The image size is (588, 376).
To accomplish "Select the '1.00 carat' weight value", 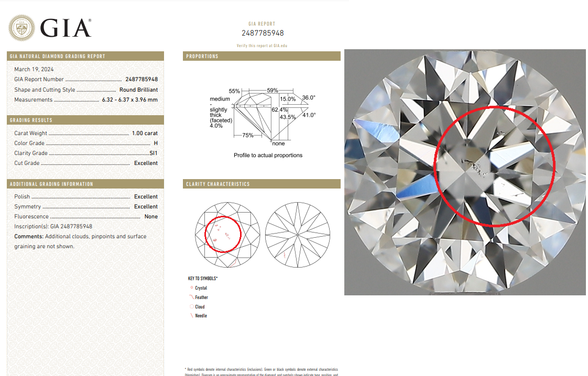I will click(x=145, y=133).
